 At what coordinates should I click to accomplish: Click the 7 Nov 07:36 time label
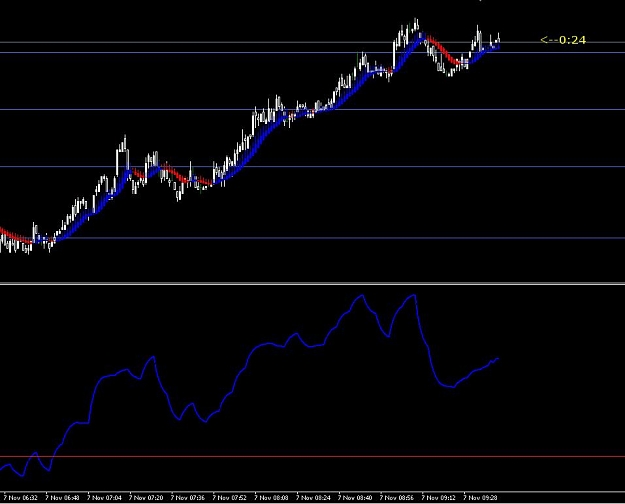[187, 498]
